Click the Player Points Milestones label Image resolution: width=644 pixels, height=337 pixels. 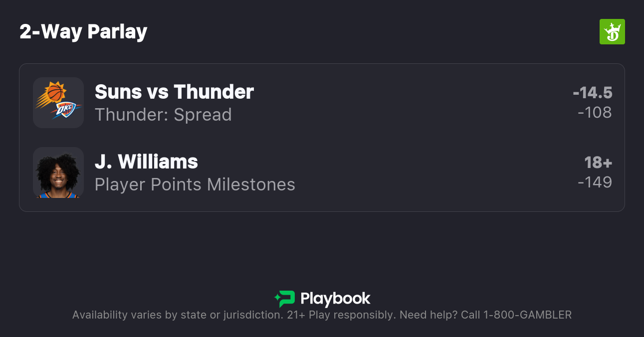195,184
